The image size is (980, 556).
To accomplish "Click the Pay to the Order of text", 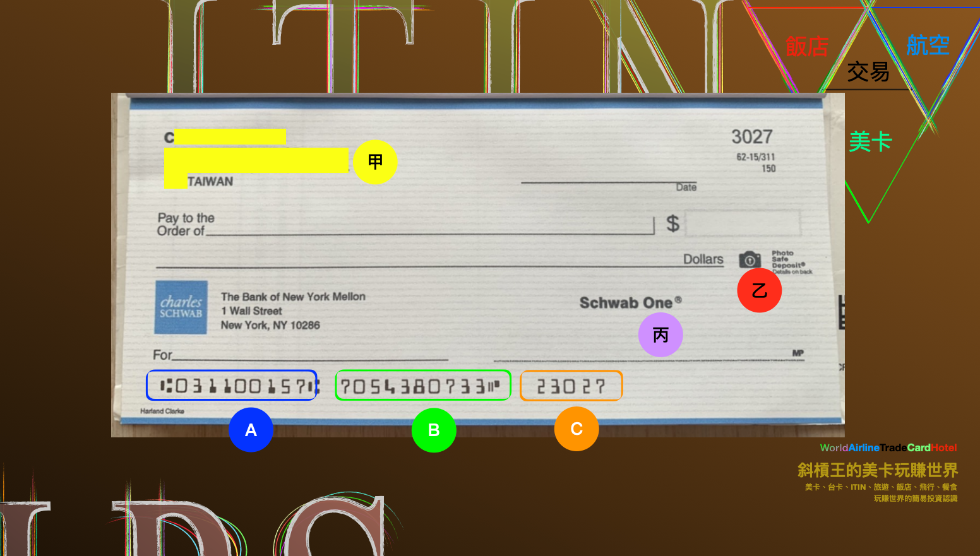I will 186,225.
